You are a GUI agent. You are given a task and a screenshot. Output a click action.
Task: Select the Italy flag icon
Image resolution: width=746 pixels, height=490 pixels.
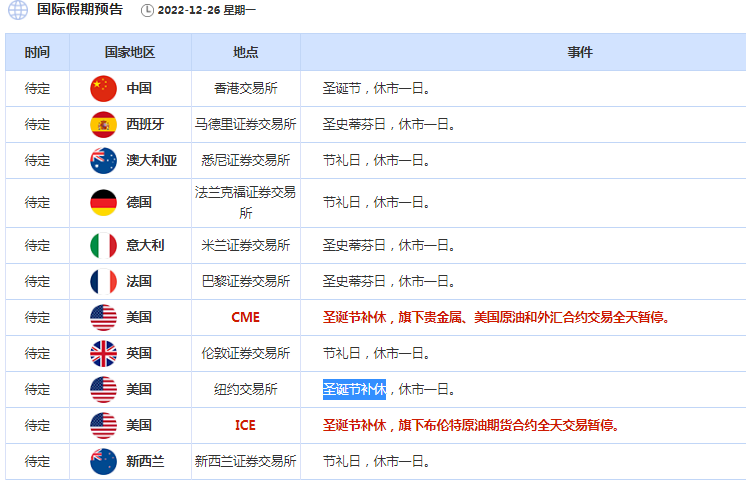coord(104,245)
